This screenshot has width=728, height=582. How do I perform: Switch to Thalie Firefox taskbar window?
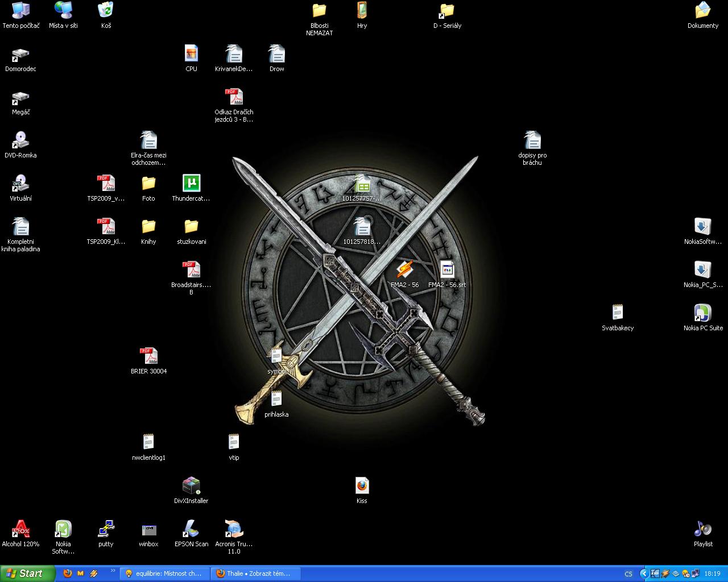254,573
